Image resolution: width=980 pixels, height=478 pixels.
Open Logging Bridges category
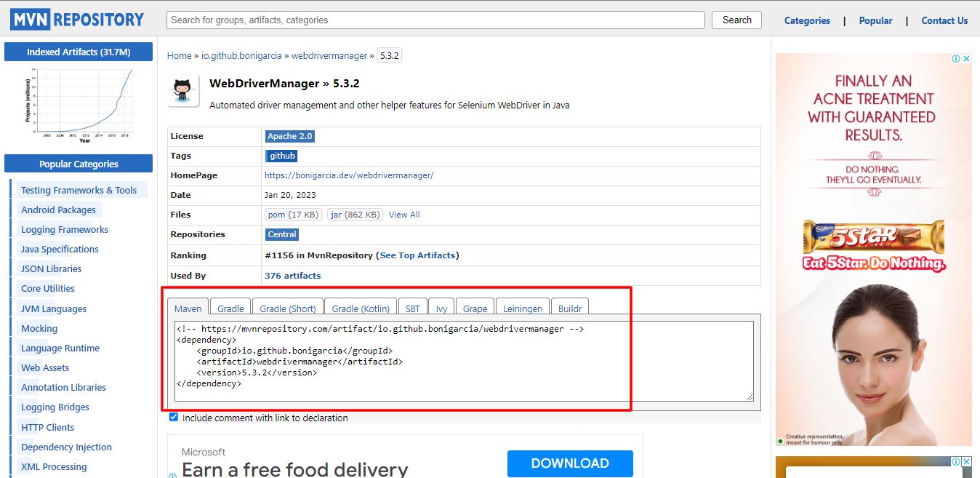(x=55, y=407)
